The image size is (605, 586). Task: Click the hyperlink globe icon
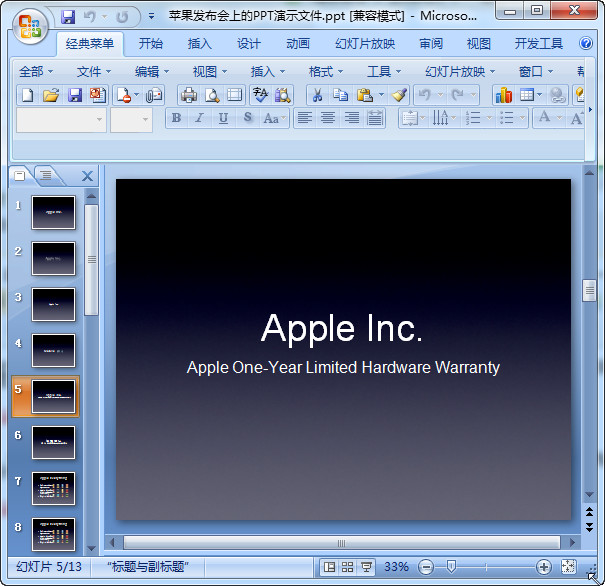tap(558, 95)
